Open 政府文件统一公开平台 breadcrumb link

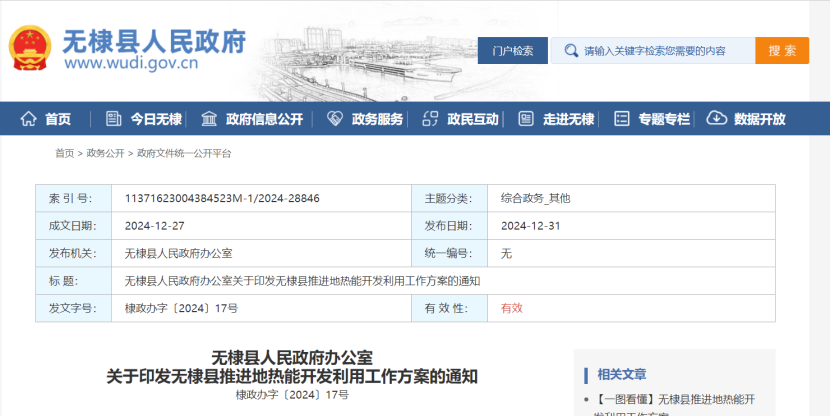[184, 153]
